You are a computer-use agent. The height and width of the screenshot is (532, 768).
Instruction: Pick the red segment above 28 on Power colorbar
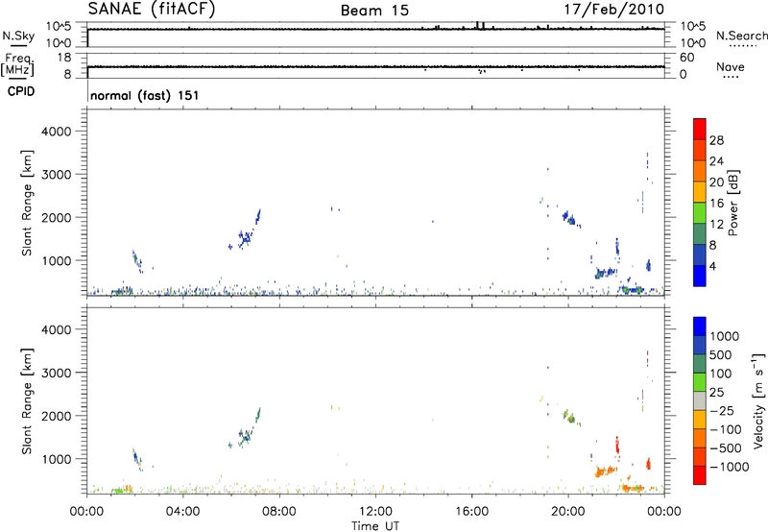[700, 129]
